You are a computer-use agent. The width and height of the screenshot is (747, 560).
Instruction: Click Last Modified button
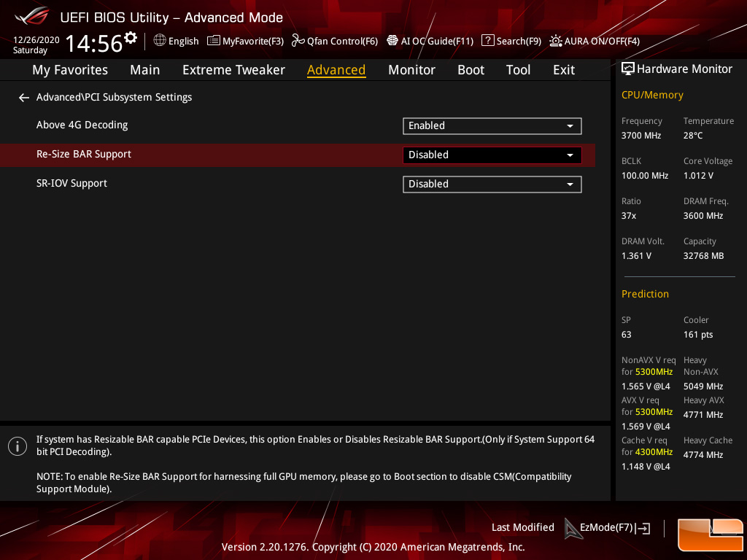(522, 527)
